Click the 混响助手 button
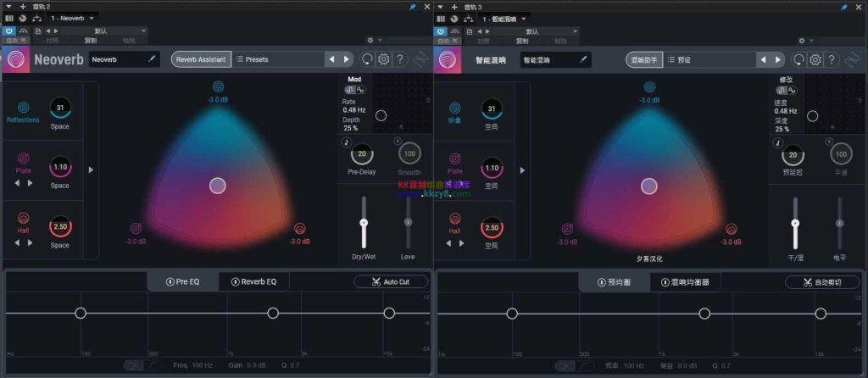The height and width of the screenshot is (378, 868). pyautogui.click(x=644, y=59)
